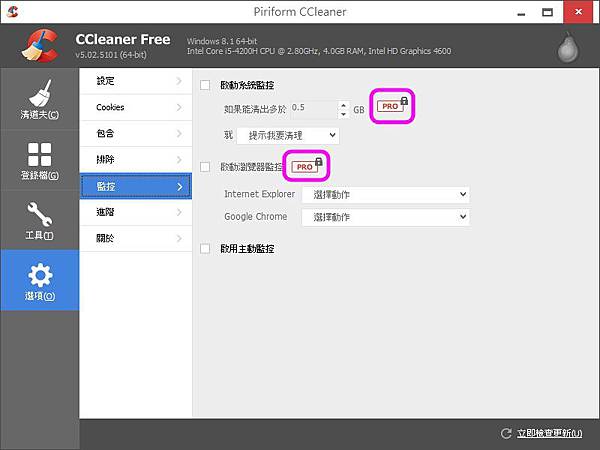Open the 提示我要清理 action dropdown
This screenshot has width=600, height=450.
288,135
